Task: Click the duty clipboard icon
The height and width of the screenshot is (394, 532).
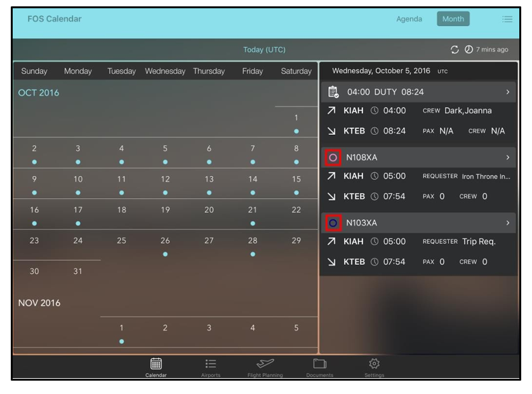Action: [333, 92]
